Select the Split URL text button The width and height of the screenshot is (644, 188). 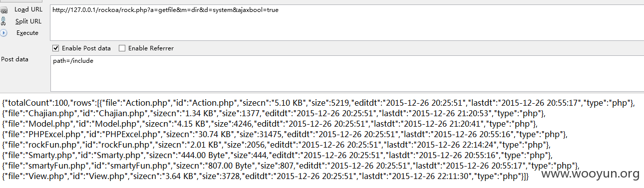[x=28, y=21]
